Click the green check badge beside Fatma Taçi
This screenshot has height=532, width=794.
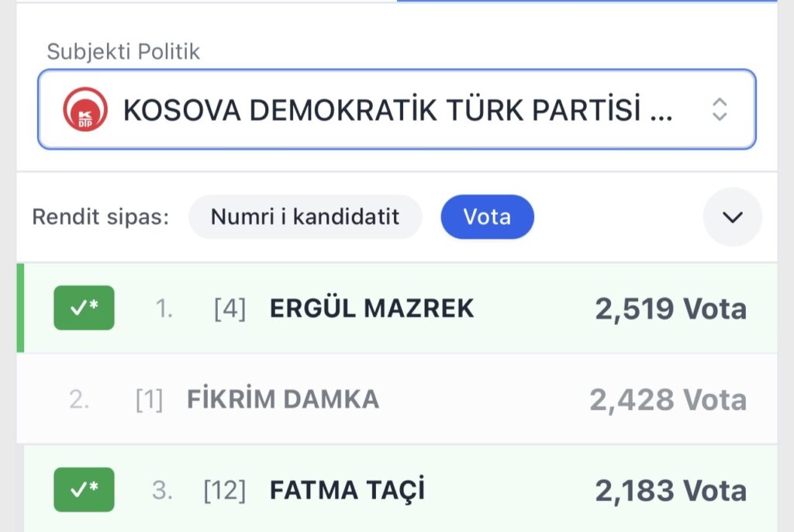(x=84, y=489)
